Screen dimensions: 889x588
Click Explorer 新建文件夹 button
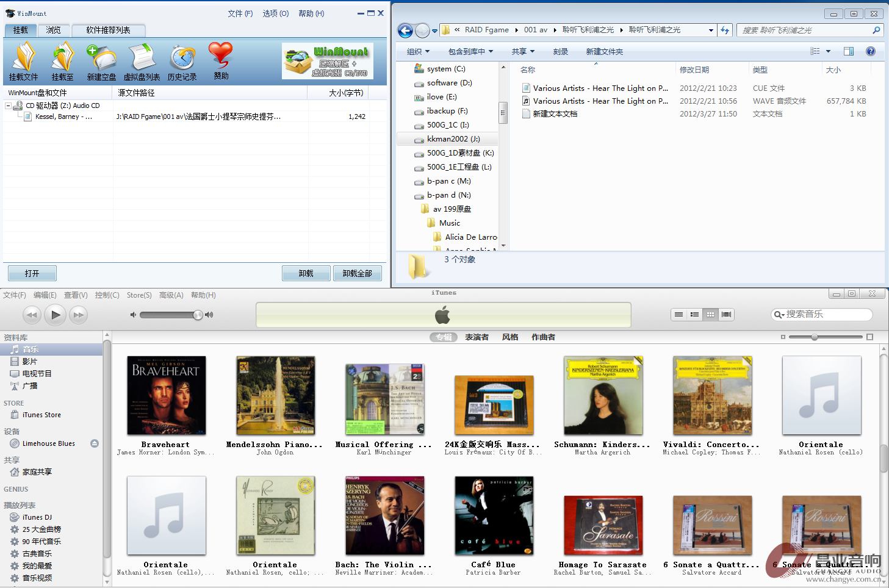coord(605,52)
